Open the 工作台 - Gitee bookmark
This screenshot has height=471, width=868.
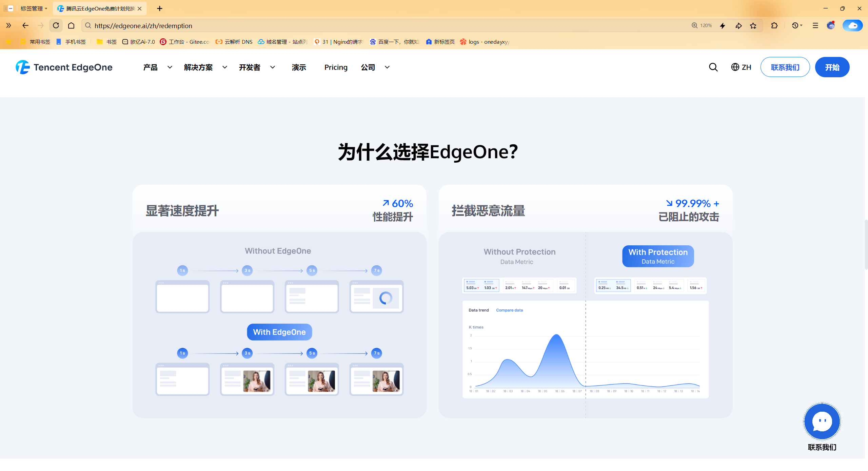click(x=185, y=42)
